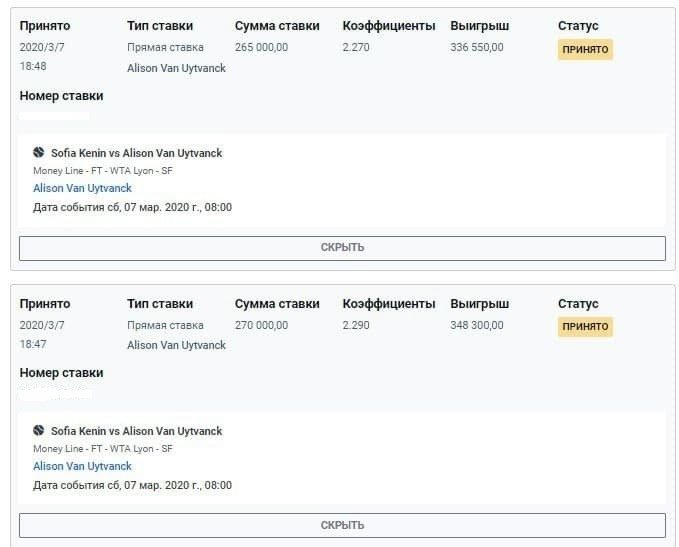
Task: Click the match title in the second bet card
Action: pyautogui.click(x=136, y=431)
